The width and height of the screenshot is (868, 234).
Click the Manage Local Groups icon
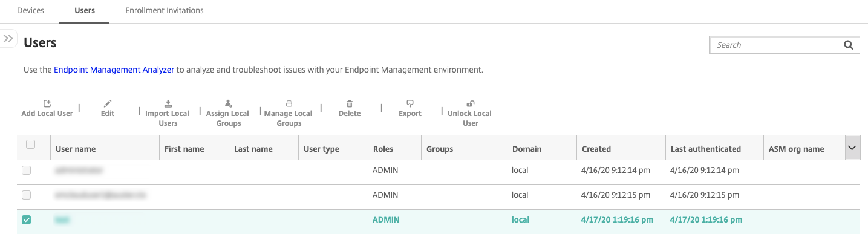coord(289,104)
